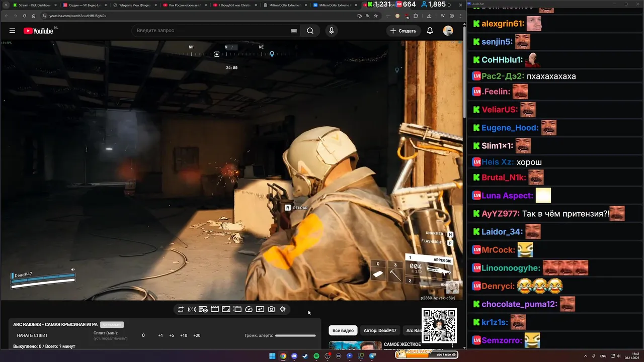Switch to the Stream - Kick Dashboard tab
The image size is (644, 362).
[x=34, y=5]
